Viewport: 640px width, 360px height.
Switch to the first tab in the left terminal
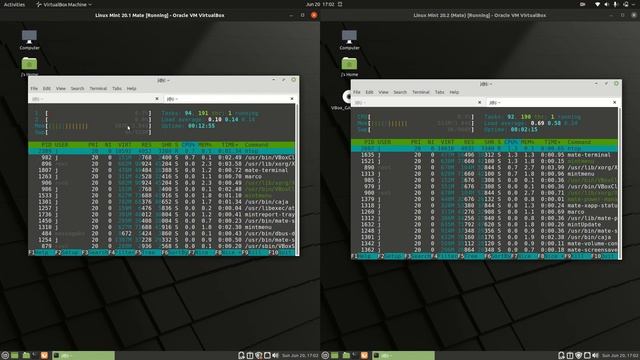pyautogui.click(x=96, y=99)
